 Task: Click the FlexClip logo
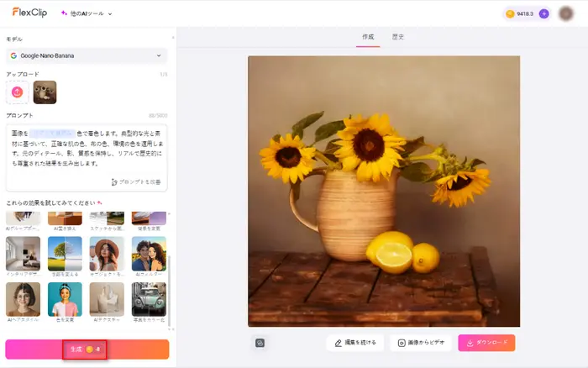31,13
